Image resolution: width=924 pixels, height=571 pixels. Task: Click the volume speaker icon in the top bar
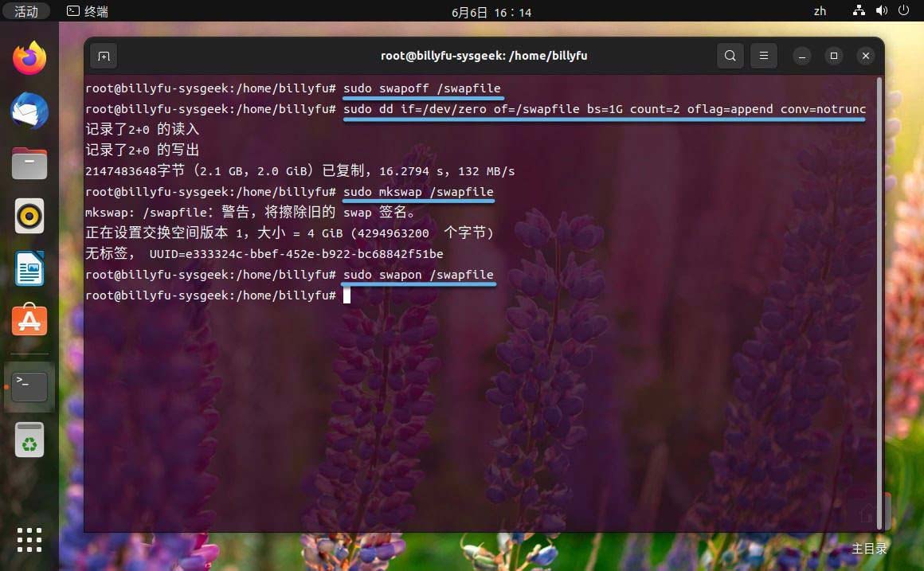point(883,11)
